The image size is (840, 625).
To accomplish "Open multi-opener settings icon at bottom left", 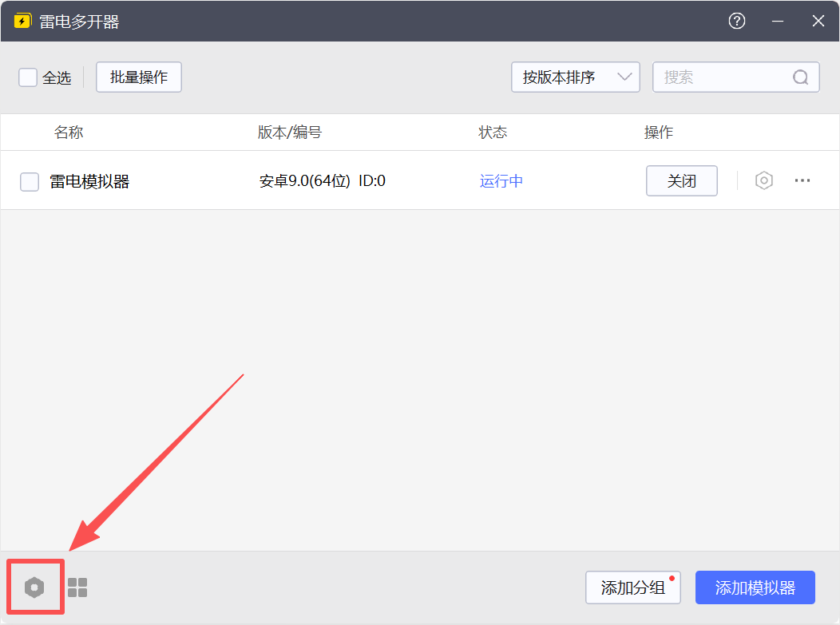I will (x=34, y=588).
